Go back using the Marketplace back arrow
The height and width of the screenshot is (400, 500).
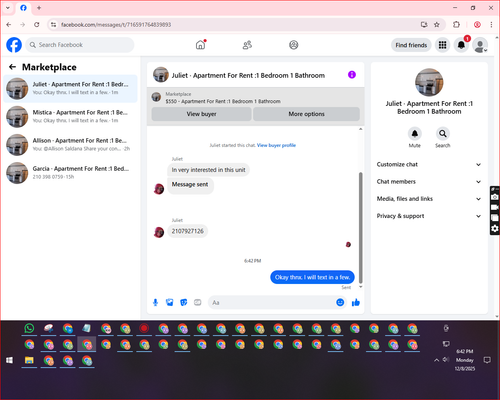pos(12,67)
